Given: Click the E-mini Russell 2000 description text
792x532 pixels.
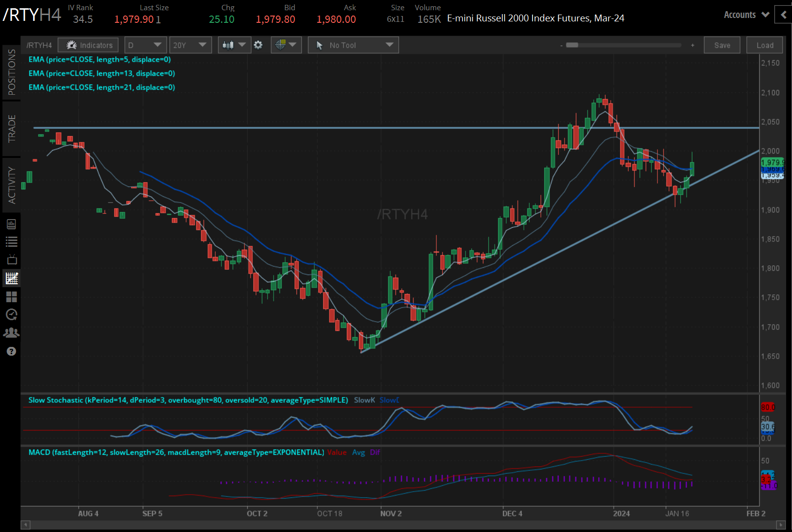Looking at the screenshot, I should 536,18.
